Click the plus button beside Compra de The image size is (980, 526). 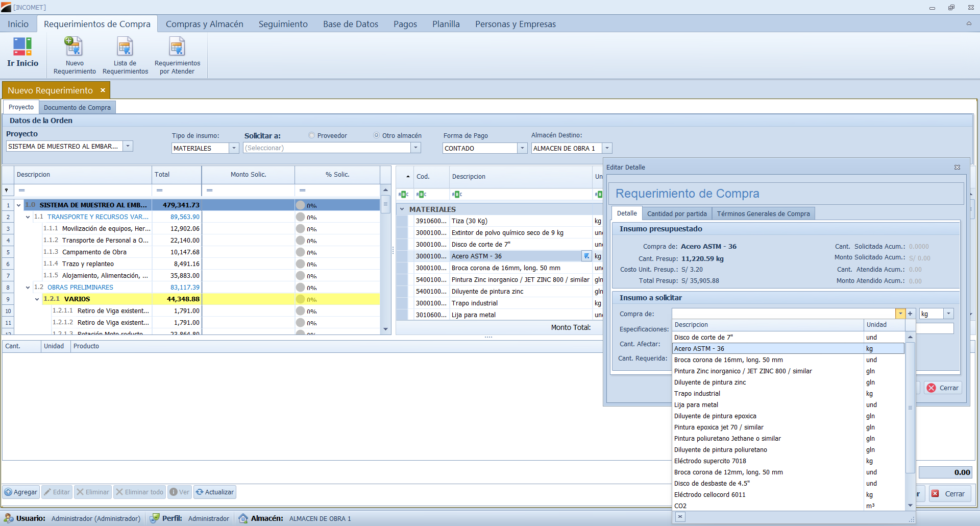910,314
